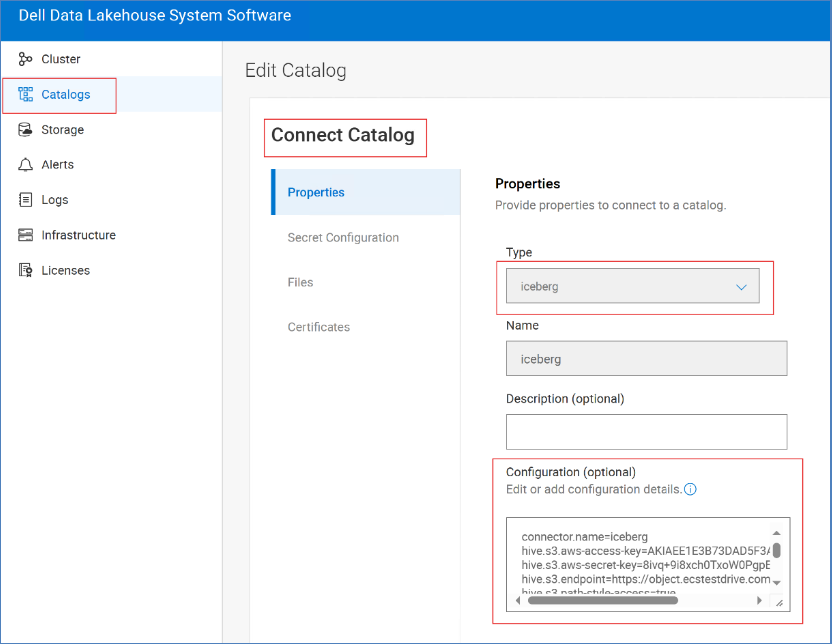
Task: Open the Type dropdown showing iceberg
Action: coord(633,286)
